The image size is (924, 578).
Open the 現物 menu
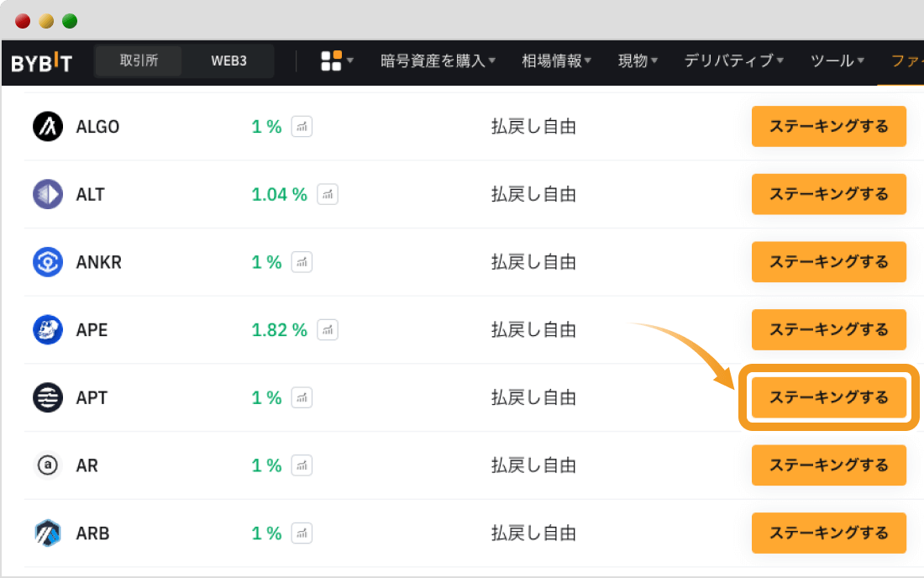[638, 60]
